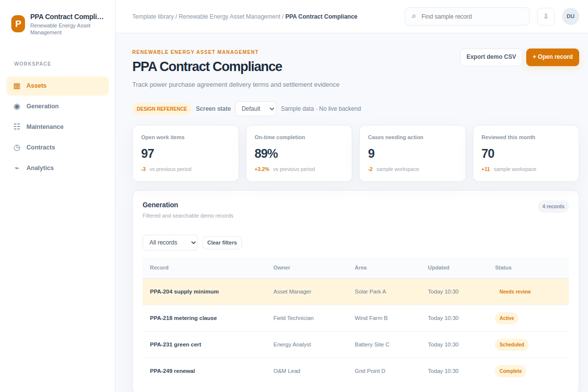Open the On-time completion card
The width and height of the screenshot is (588, 392).
tap(299, 153)
